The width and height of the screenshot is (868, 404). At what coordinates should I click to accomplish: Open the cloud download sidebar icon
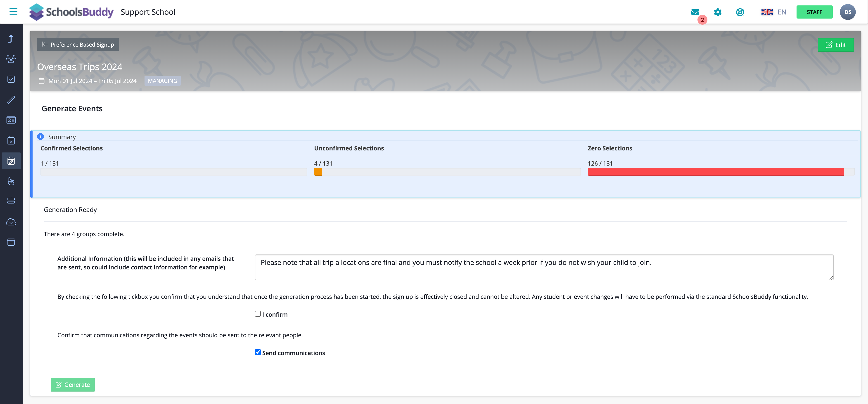click(11, 222)
